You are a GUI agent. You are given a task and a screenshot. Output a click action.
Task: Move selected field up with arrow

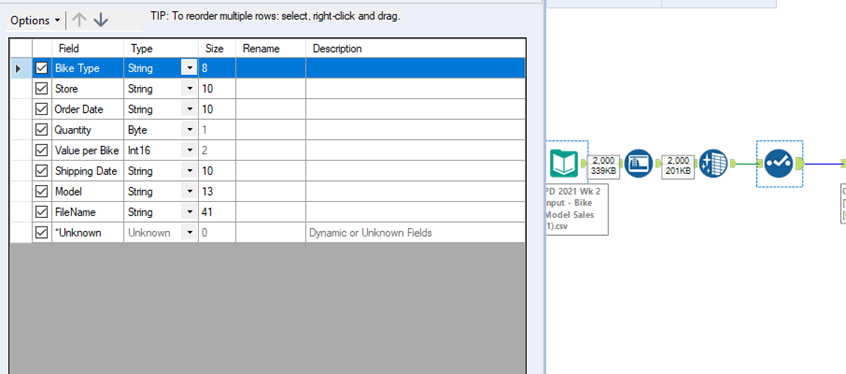[79, 21]
